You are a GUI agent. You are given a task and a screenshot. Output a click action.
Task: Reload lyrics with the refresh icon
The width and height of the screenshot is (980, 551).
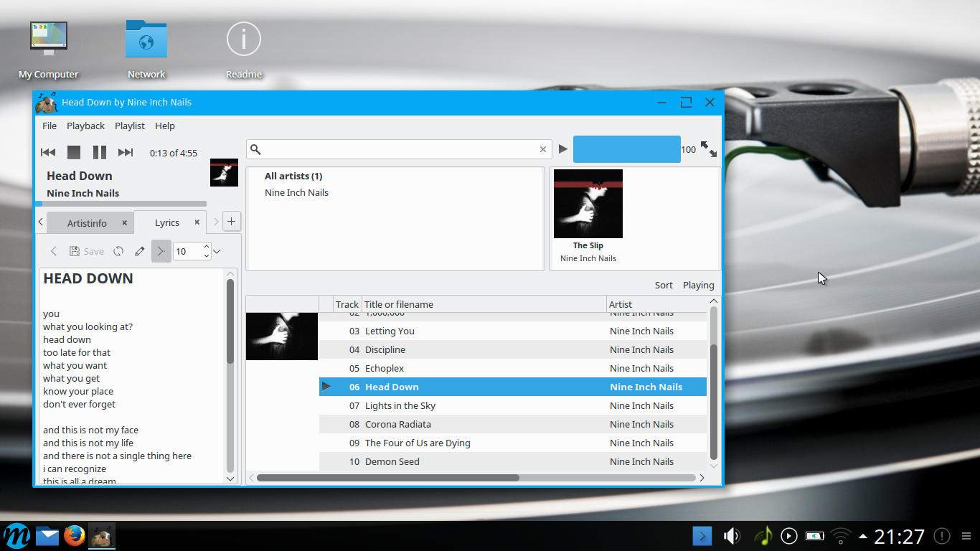point(118,251)
